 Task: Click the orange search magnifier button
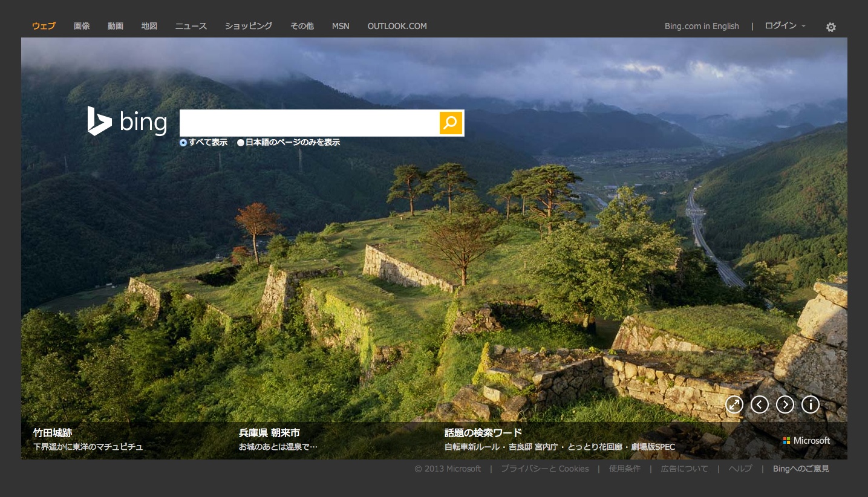[x=451, y=123]
